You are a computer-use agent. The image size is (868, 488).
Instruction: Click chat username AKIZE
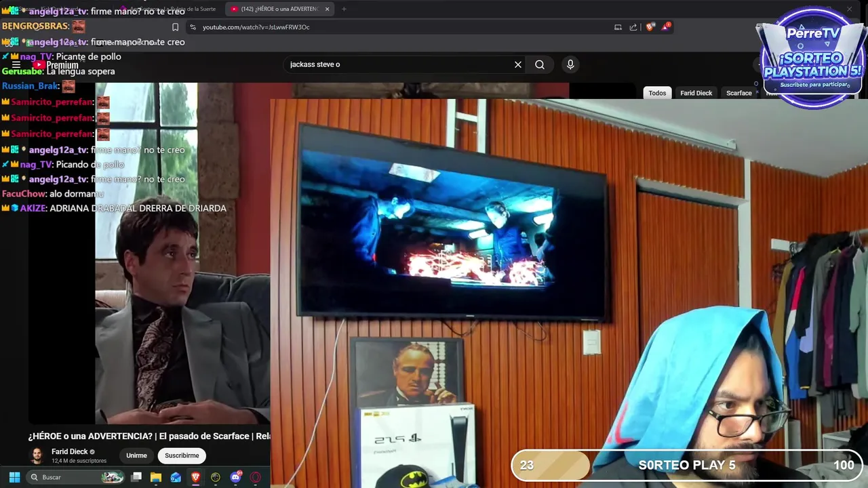32,208
